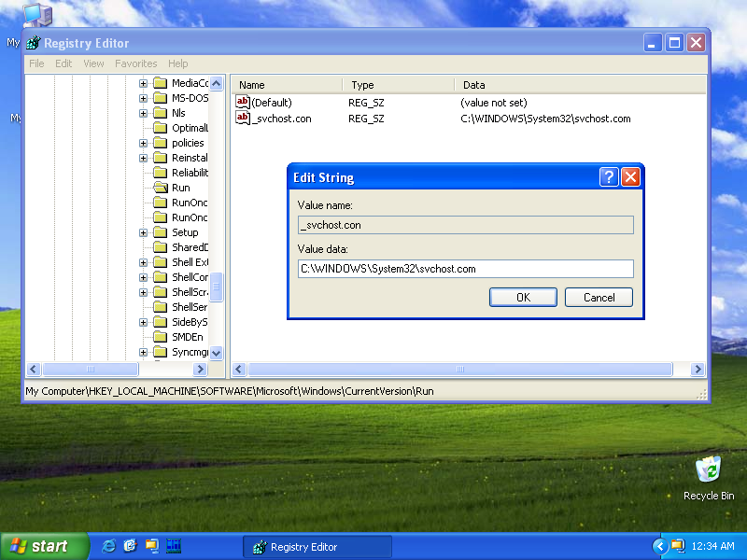Expand the Nls tree node
The width and height of the screenshot is (747, 560).
[143, 113]
